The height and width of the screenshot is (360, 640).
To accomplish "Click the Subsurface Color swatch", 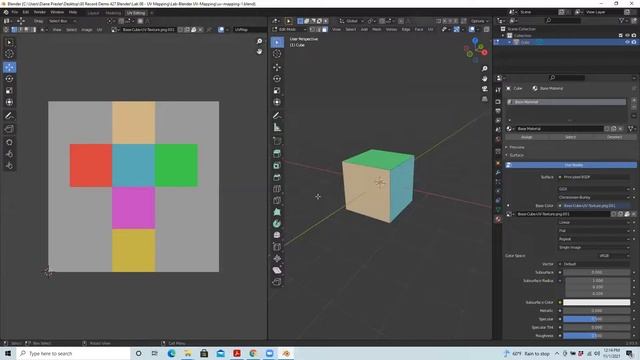I will pos(596,302).
